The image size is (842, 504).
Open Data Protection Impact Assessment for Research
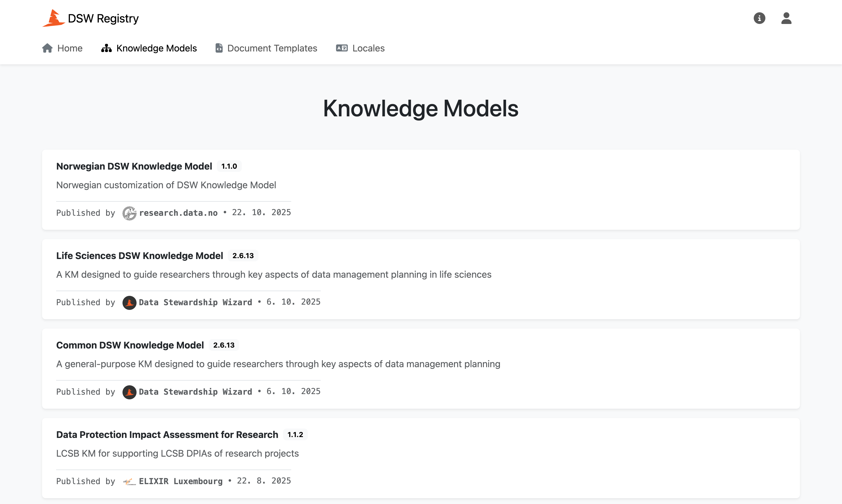[167, 434]
